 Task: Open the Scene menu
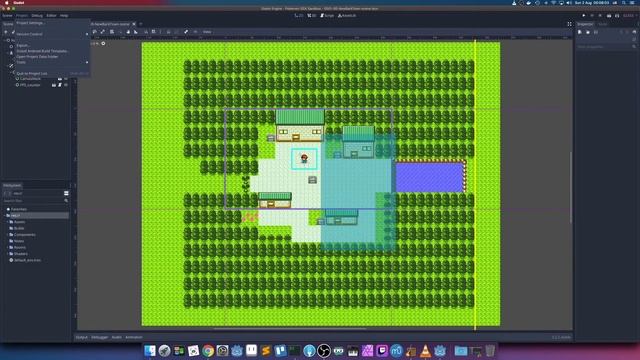pos(7,16)
